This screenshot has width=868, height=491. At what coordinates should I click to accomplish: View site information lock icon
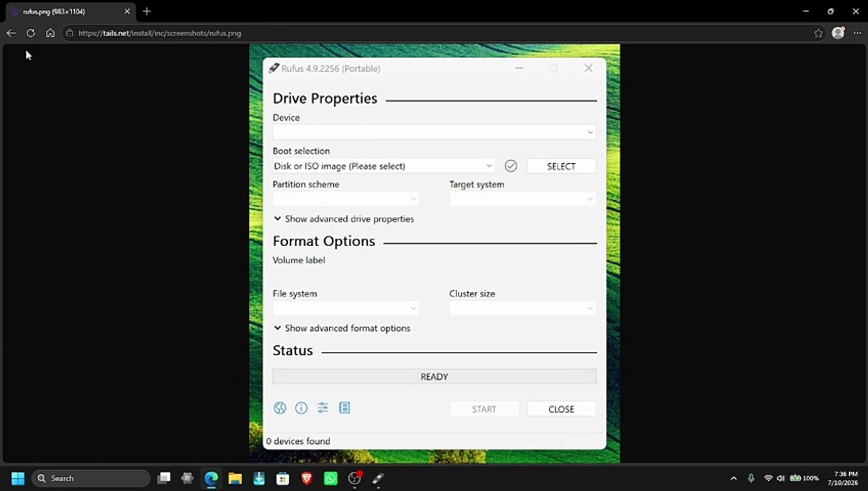70,33
